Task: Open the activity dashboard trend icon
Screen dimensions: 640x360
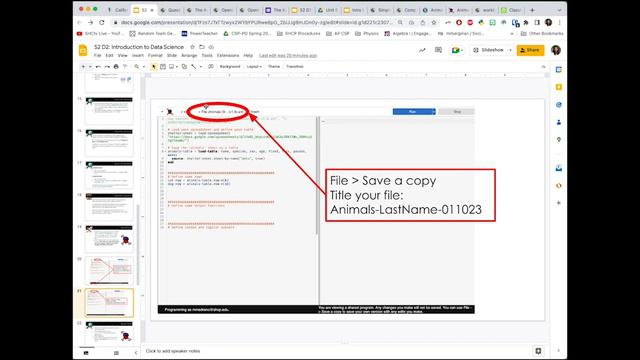Action: pyautogui.click(x=422, y=50)
